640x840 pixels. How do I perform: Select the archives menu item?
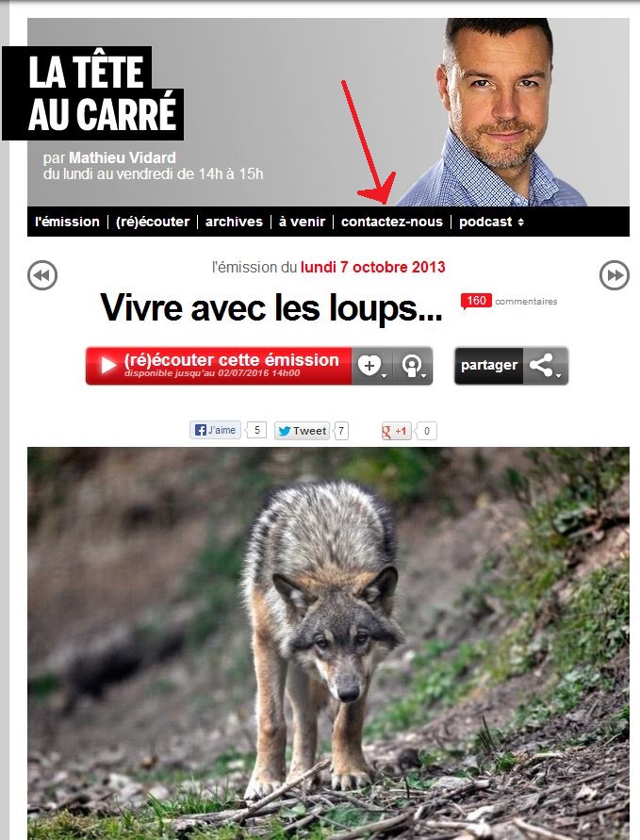click(x=234, y=222)
